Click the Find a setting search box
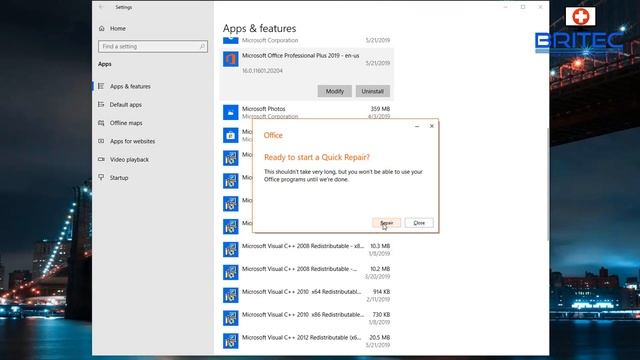 (153, 47)
